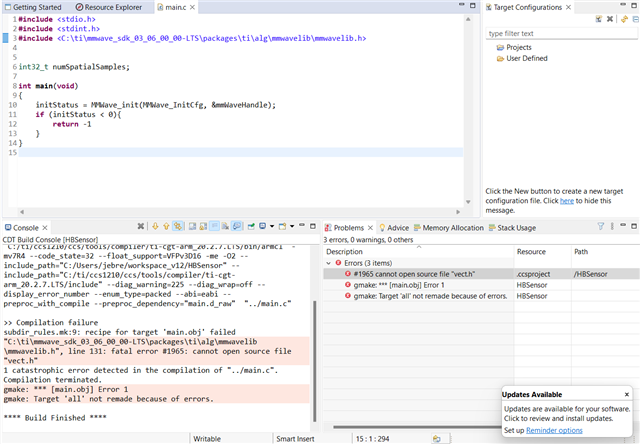Click status bar icon beside cursor position
640x444 pixels.
437,439
